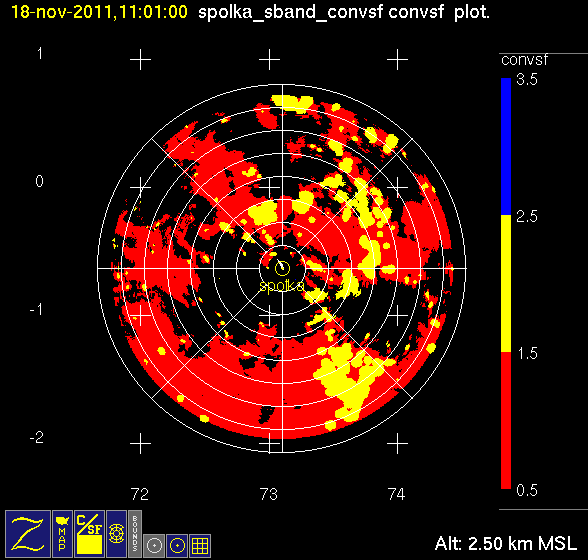The width and height of the screenshot is (588, 560).
Task: Click the yellow radar marker above 'spolka'
Action: [x=282, y=268]
